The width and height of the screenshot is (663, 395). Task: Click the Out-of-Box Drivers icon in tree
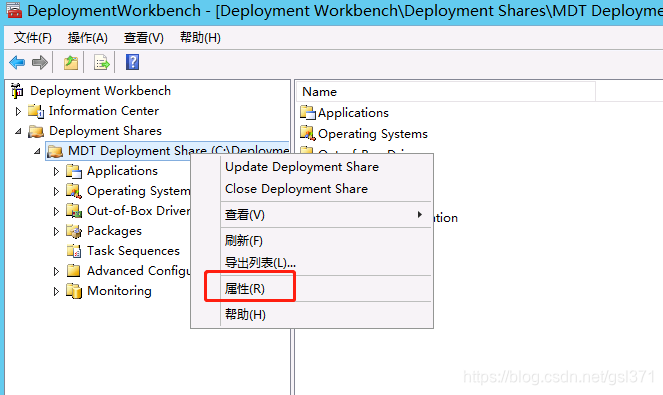pyautogui.click(x=74, y=211)
